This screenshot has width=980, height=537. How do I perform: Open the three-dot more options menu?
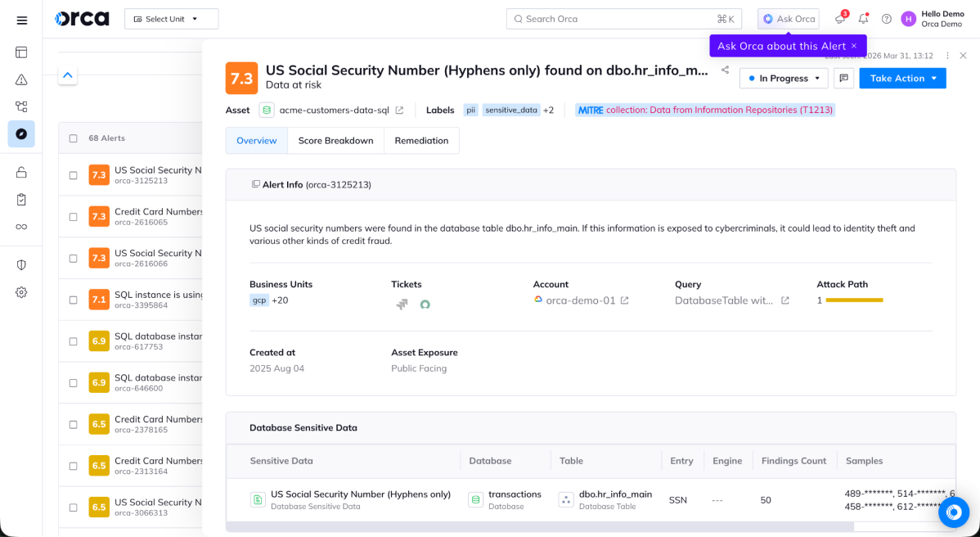pos(947,56)
